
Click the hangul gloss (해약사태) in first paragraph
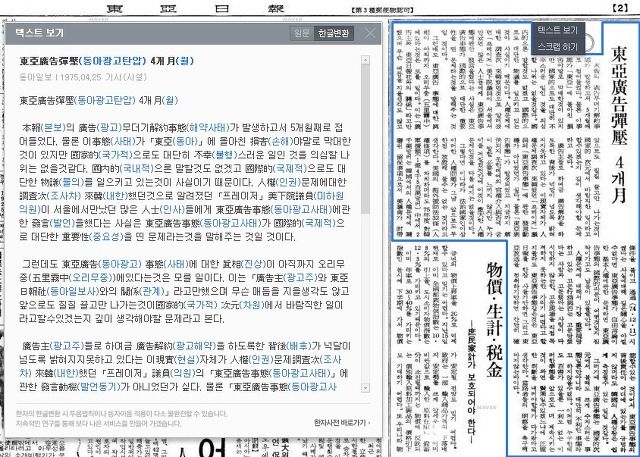click(208, 128)
